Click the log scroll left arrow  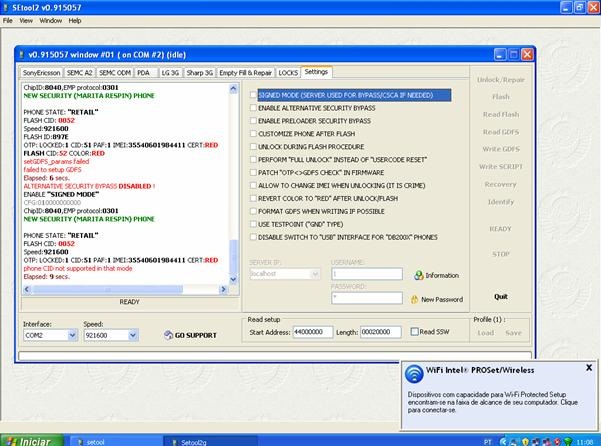pos(27,289)
